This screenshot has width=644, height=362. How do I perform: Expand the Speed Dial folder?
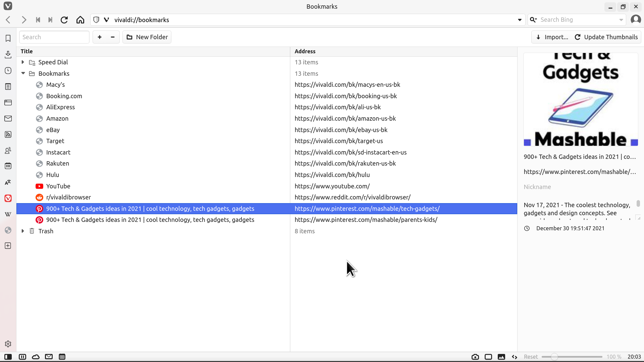[x=23, y=62]
